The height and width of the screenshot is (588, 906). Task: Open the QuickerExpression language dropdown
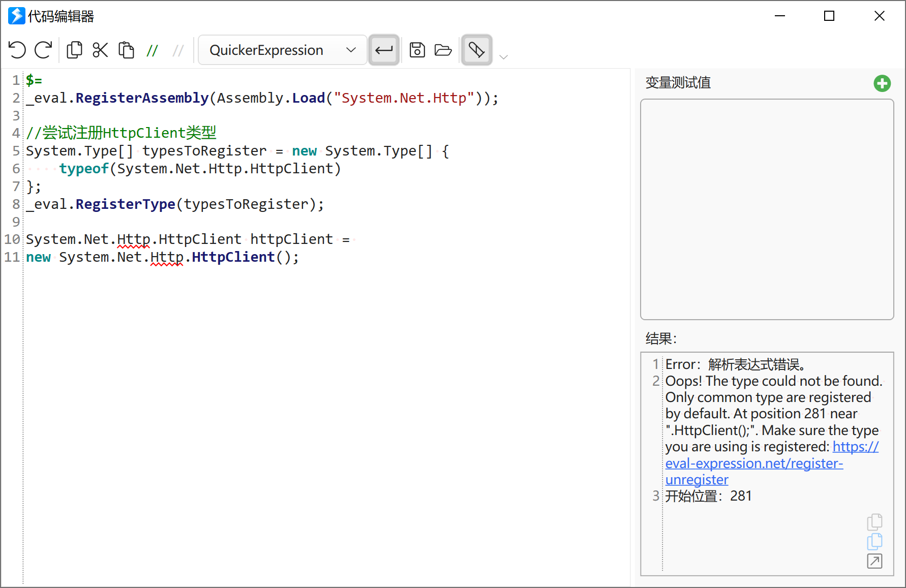click(x=282, y=50)
